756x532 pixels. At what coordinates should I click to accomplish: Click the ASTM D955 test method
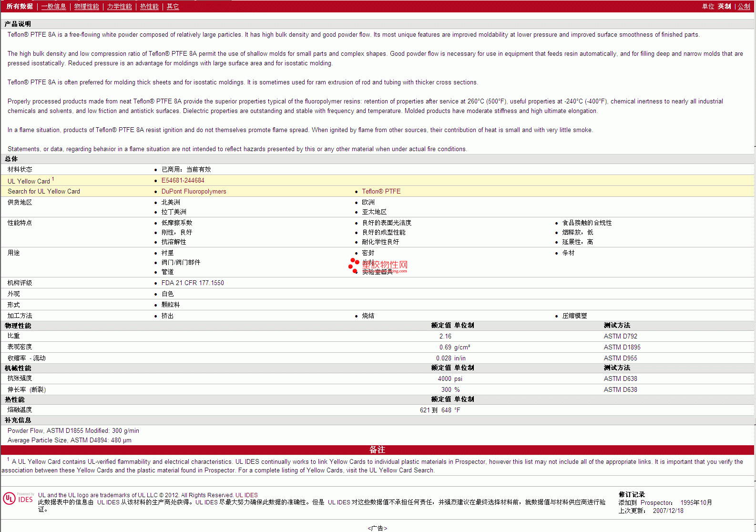click(x=621, y=358)
